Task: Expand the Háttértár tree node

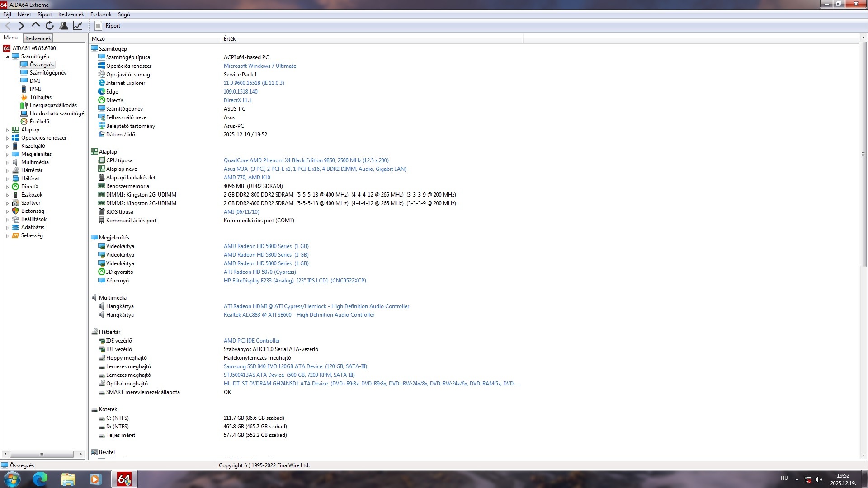Action: pos(7,171)
